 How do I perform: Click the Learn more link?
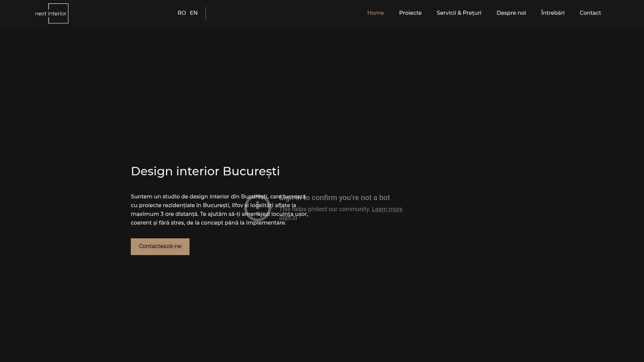(x=387, y=209)
